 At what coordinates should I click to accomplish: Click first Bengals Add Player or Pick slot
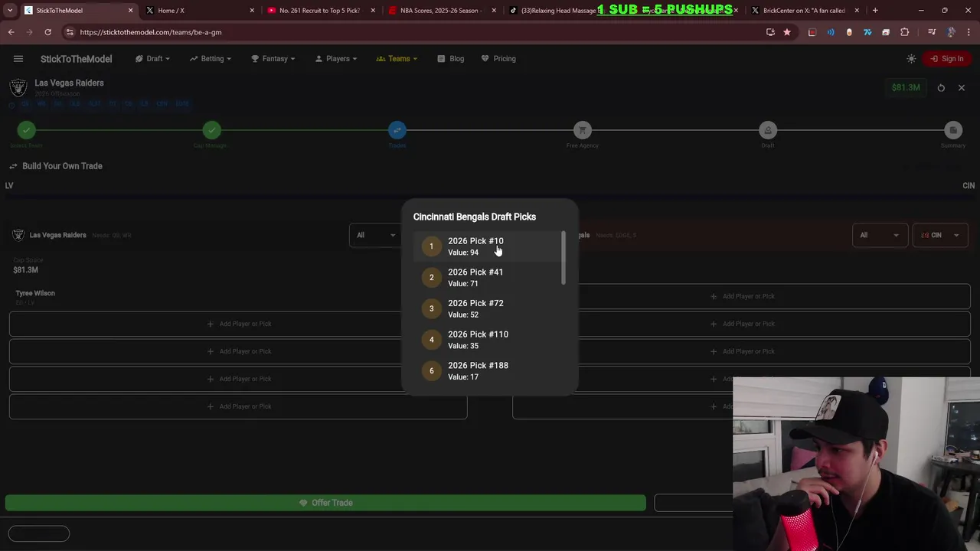coord(741,296)
